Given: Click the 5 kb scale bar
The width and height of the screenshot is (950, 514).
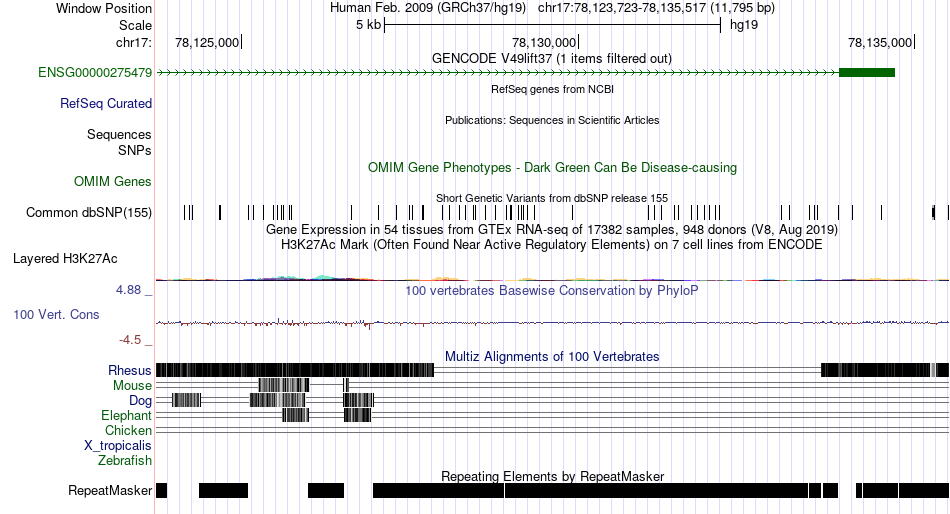Looking at the screenshot, I should (x=553, y=25).
